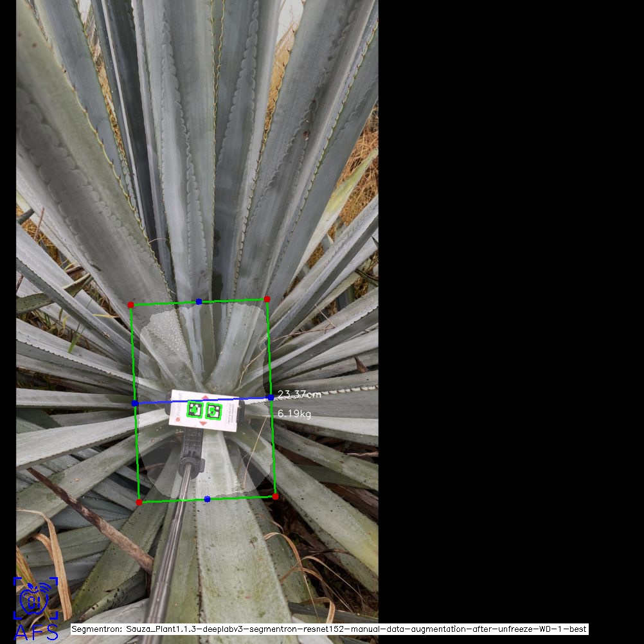
Task: Click the left green-outlined ArUco marker
Action: click(x=194, y=409)
